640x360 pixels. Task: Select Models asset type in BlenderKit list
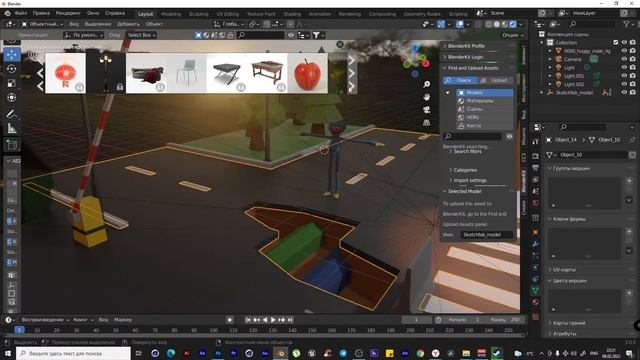tap(484, 93)
